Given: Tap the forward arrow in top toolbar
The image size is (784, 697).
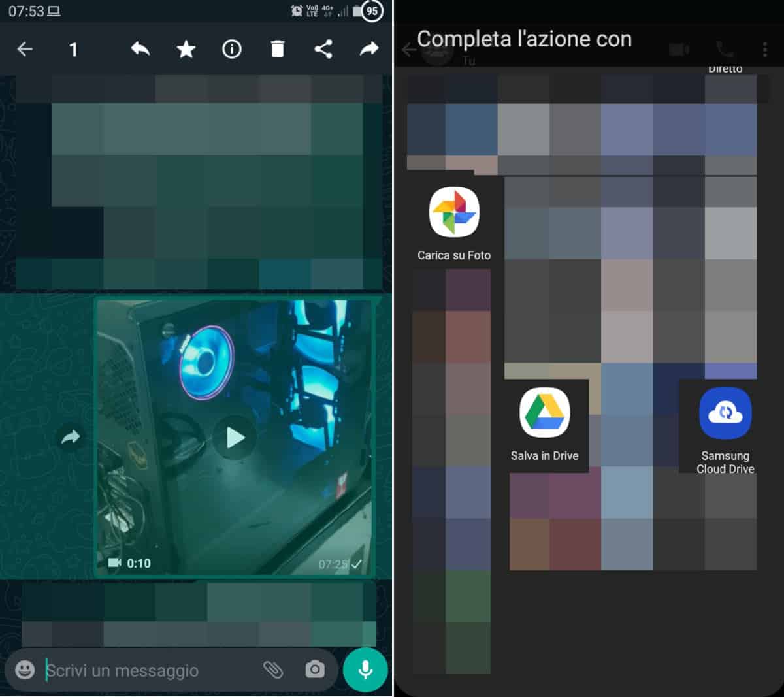Looking at the screenshot, I should point(369,49).
